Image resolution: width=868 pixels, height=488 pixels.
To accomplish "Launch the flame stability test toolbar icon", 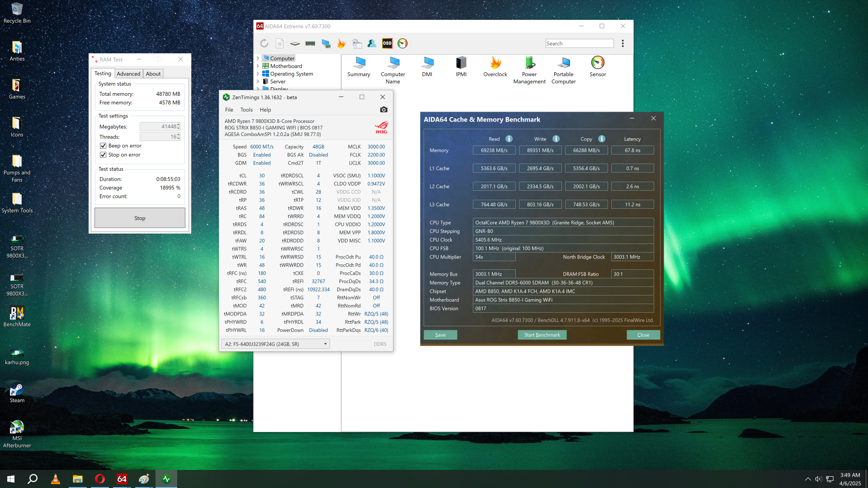I will click(x=341, y=43).
